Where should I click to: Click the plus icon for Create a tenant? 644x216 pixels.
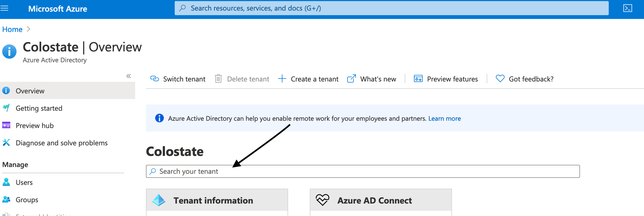(x=282, y=79)
